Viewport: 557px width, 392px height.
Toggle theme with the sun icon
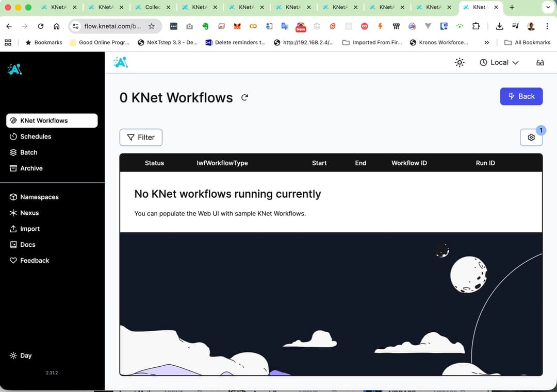tap(460, 62)
